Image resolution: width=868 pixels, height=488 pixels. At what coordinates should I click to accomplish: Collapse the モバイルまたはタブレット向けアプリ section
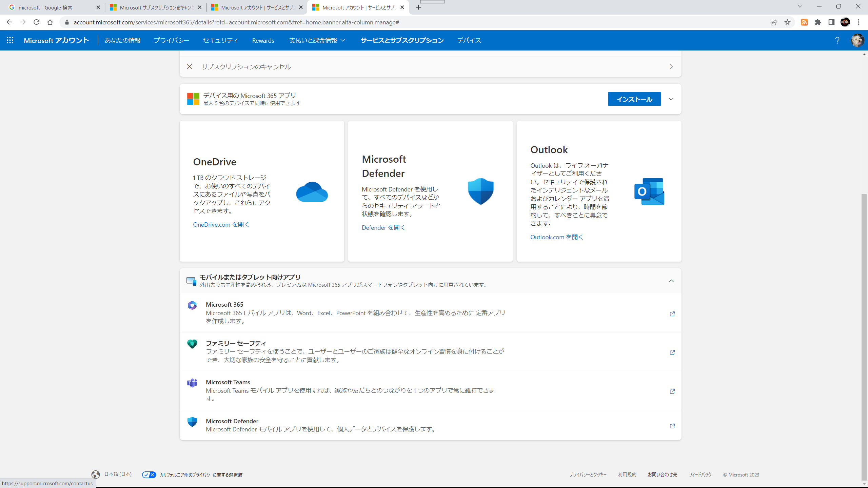click(671, 281)
